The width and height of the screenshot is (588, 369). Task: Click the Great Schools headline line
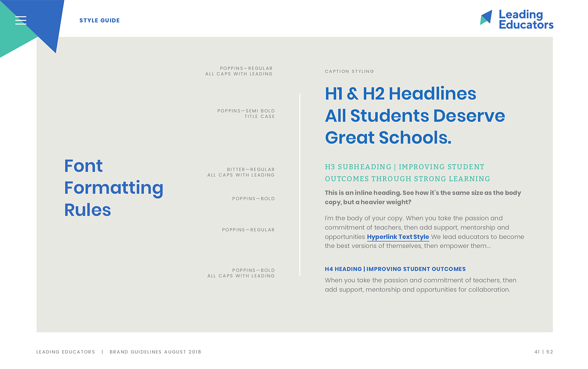point(388,138)
